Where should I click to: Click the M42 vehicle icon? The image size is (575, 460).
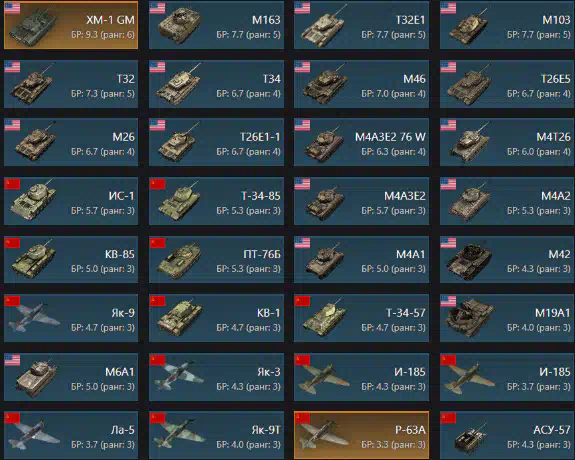coord(469,261)
